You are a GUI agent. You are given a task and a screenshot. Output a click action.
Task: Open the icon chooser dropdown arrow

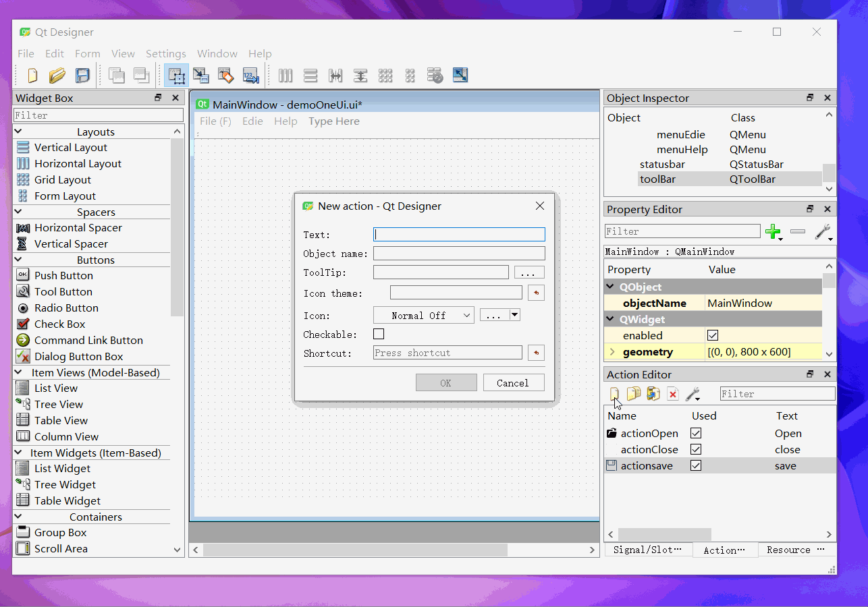(x=515, y=314)
